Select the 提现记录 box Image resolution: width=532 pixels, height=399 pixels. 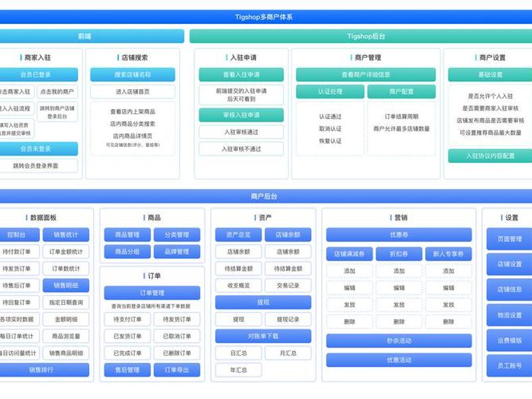pyautogui.click(x=288, y=319)
